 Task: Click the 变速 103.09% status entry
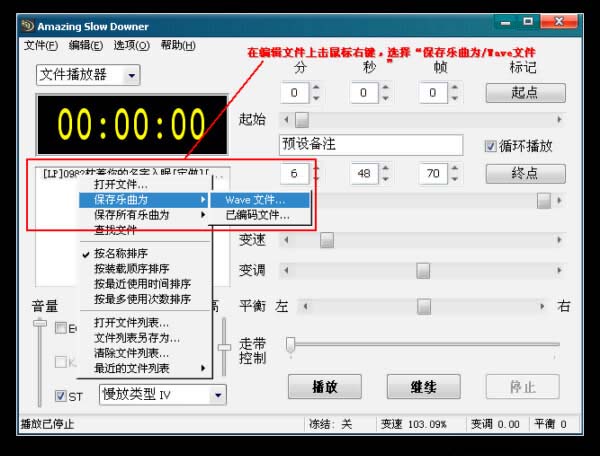[413, 424]
